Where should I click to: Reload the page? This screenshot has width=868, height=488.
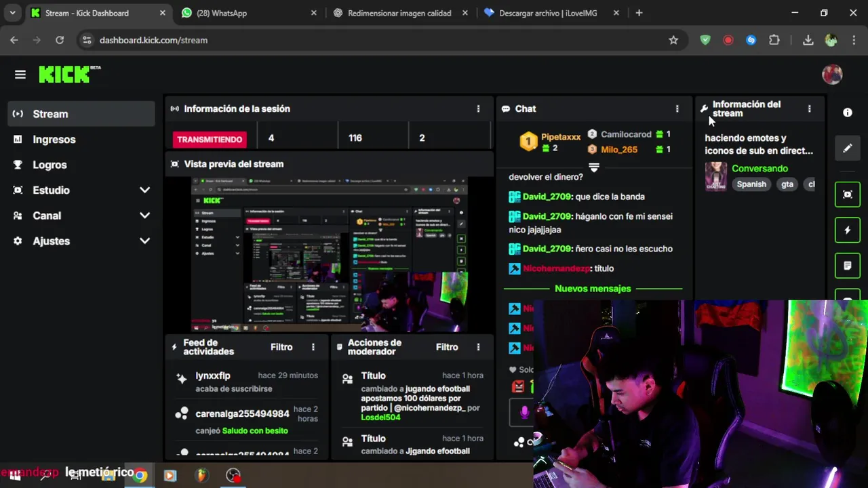pyautogui.click(x=60, y=40)
